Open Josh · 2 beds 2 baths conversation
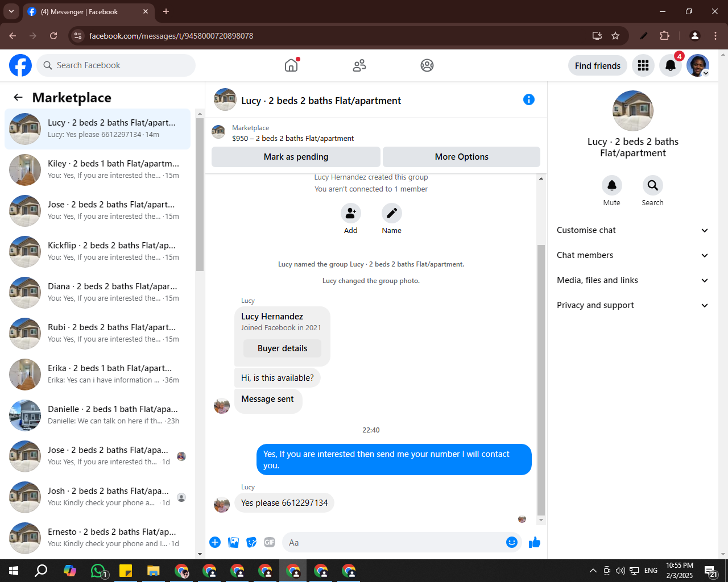The image size is (728, 582). click(x=98, y=497)
